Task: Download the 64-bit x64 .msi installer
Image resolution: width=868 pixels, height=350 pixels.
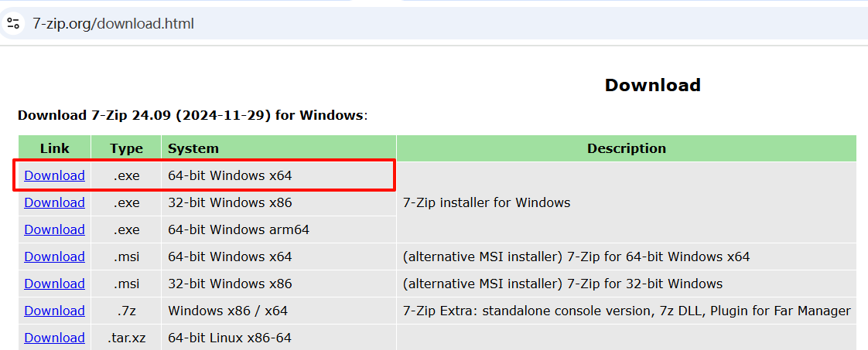Action: [54, 257]
